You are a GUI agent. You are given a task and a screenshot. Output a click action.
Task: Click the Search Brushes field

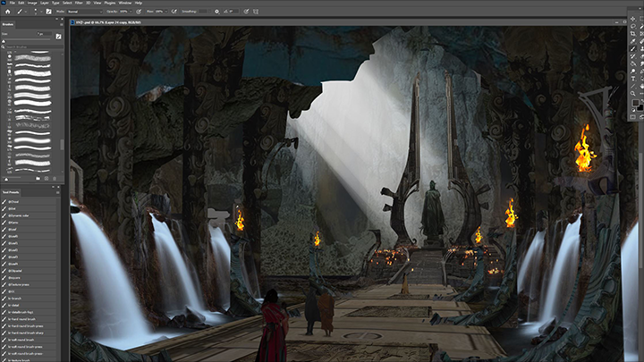pyautogui.click(x=33, y=47)
